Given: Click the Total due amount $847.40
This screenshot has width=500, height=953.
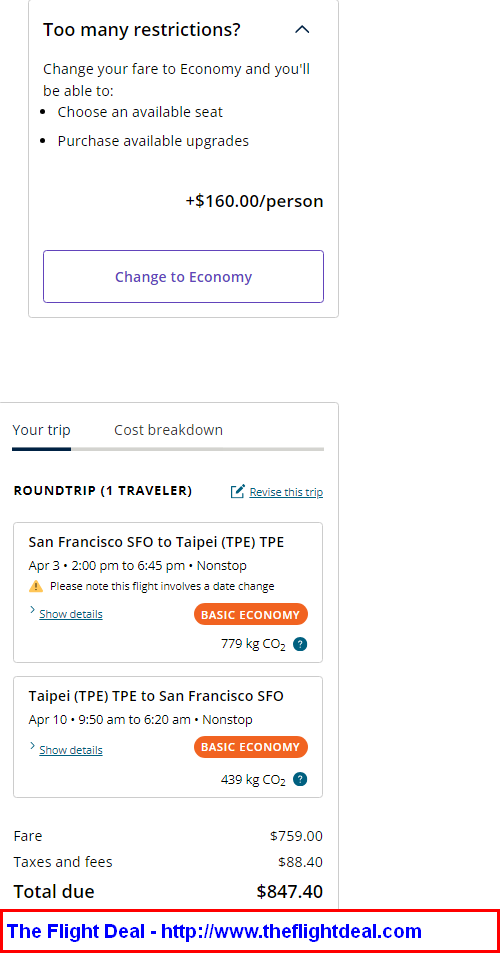Looking at the screenshot, I should pos(290,892).
